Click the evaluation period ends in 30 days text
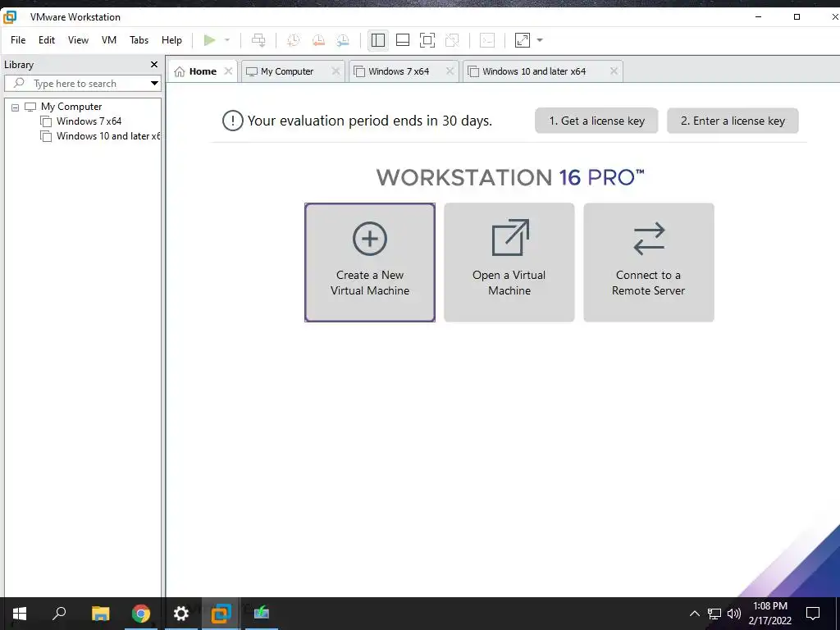 (x=369, y=121)
